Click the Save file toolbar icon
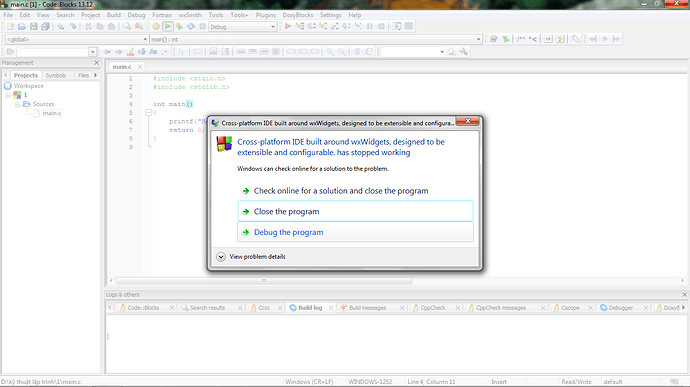690x387 pixels. pos(33,26)
